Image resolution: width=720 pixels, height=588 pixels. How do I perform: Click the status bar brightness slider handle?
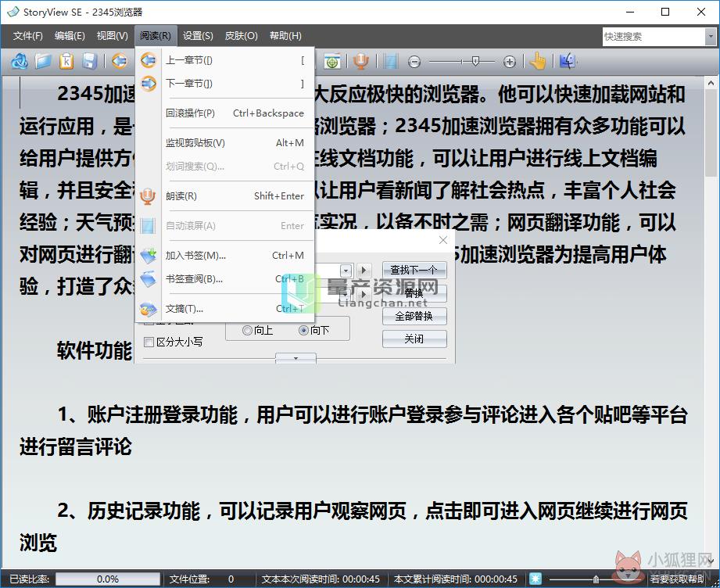tap(596, 579)
